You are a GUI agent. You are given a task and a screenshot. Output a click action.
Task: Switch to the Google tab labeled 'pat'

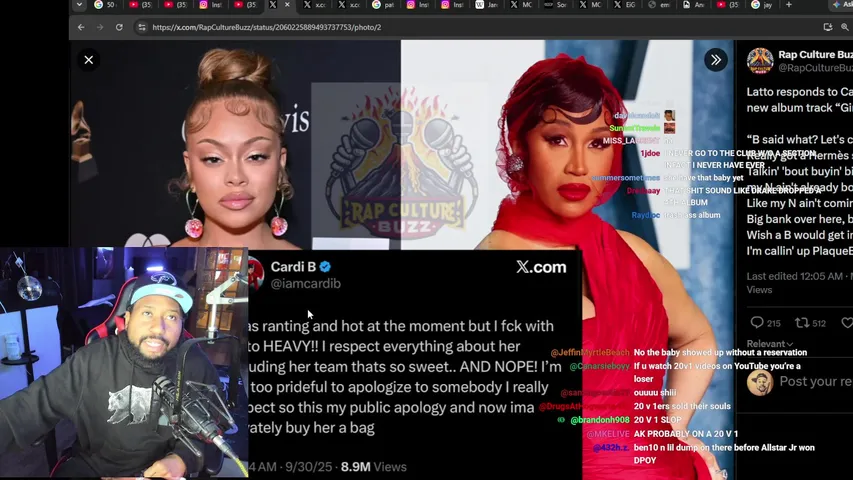[384, 5]
